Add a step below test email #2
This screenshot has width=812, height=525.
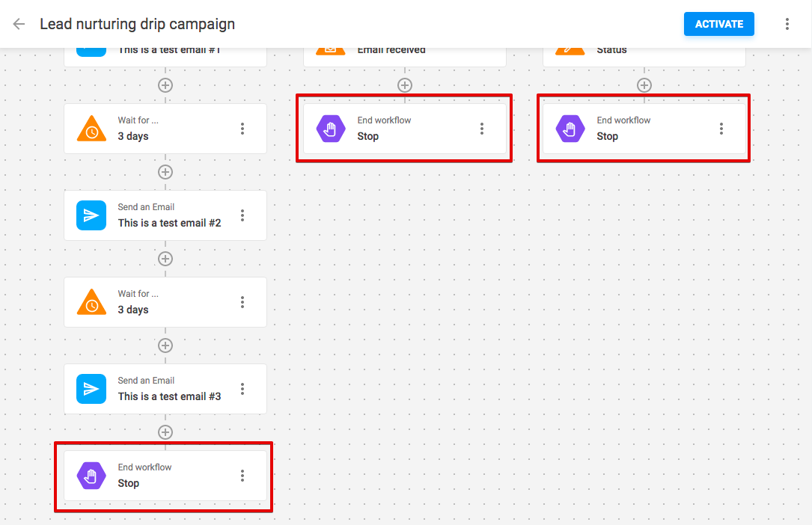(165, 259)
